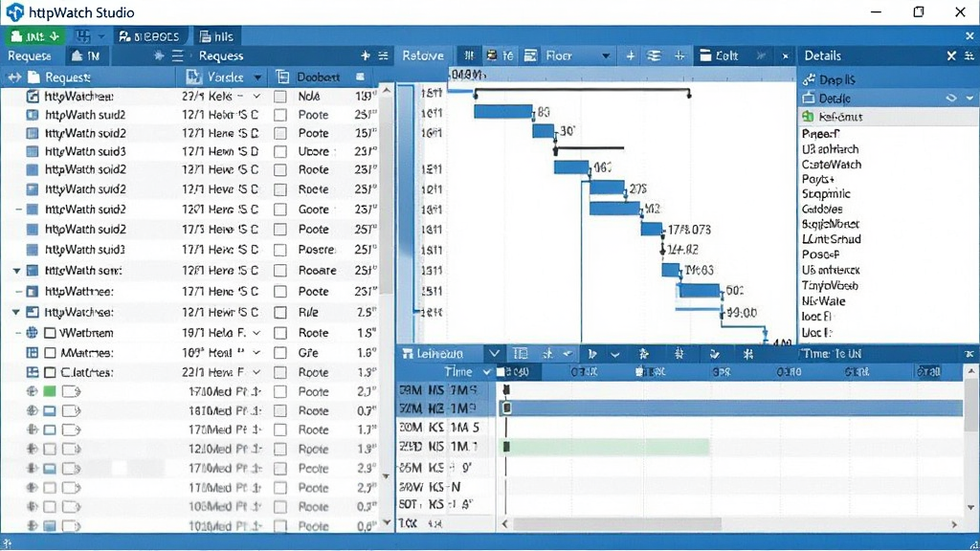Open the 'Varsice' column dropdown
The image size is (980, 551).
257,77
